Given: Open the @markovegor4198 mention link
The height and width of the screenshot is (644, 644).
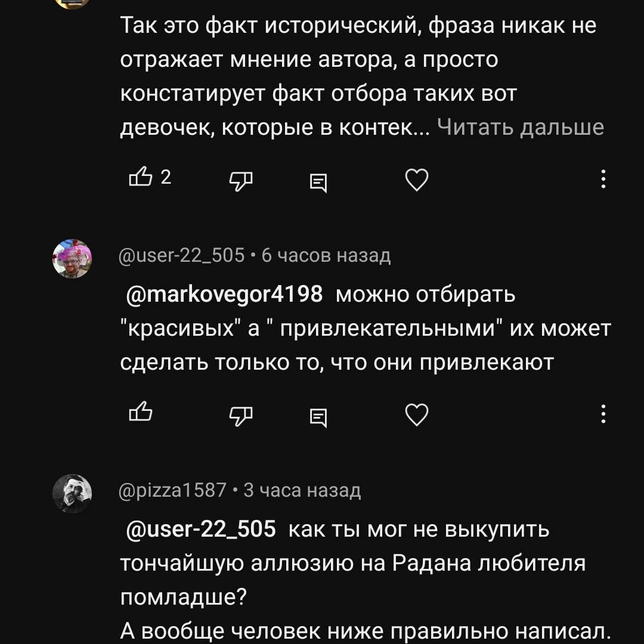Looking at the screenshot, I should pyautogui.click(x=224, y=295).
